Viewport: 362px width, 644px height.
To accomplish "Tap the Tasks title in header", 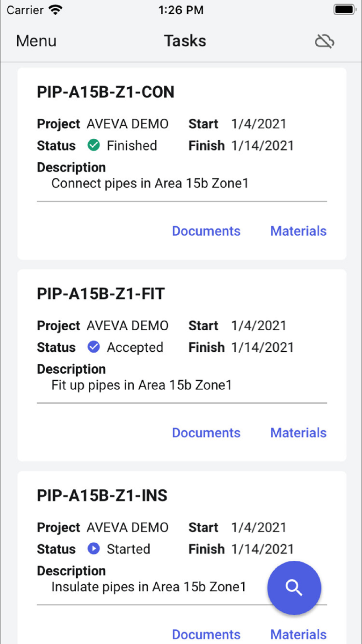I will [x=185, y=41].
